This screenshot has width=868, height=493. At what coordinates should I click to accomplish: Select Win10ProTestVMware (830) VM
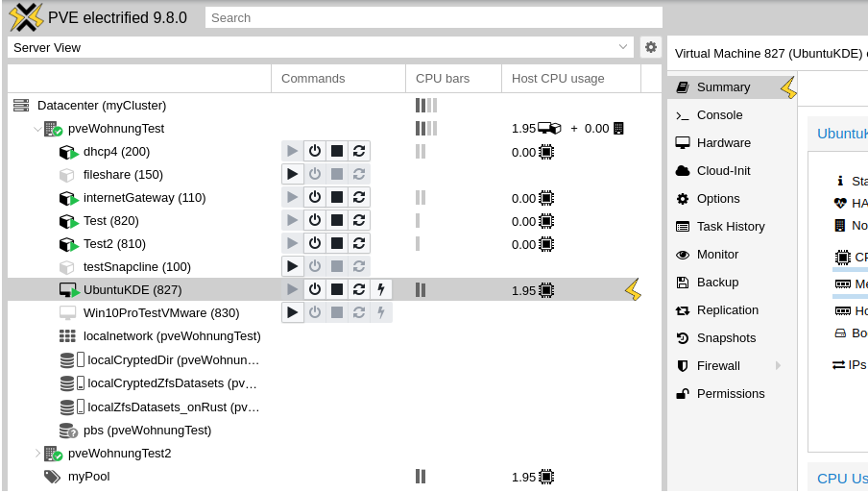pyautogui.click(x=161, y=313)
